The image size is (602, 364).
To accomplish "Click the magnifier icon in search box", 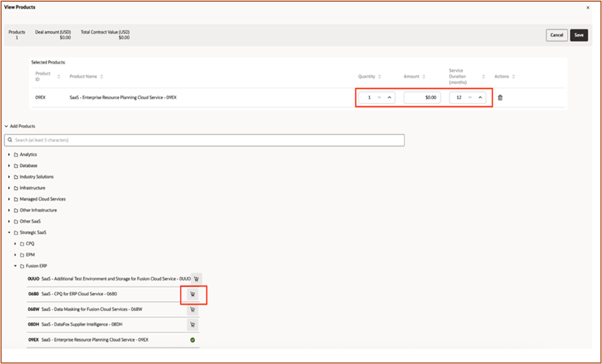I will tap(10, 140).
